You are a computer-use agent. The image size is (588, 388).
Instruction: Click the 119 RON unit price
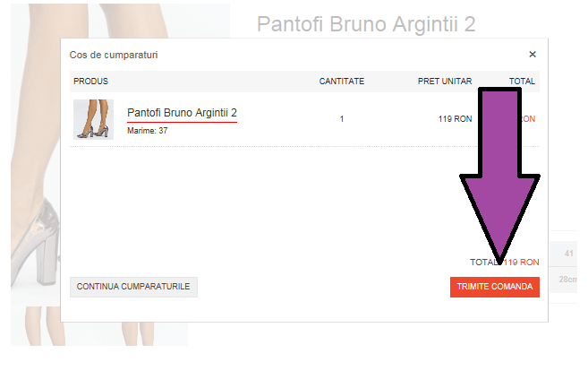click(455, 119)
